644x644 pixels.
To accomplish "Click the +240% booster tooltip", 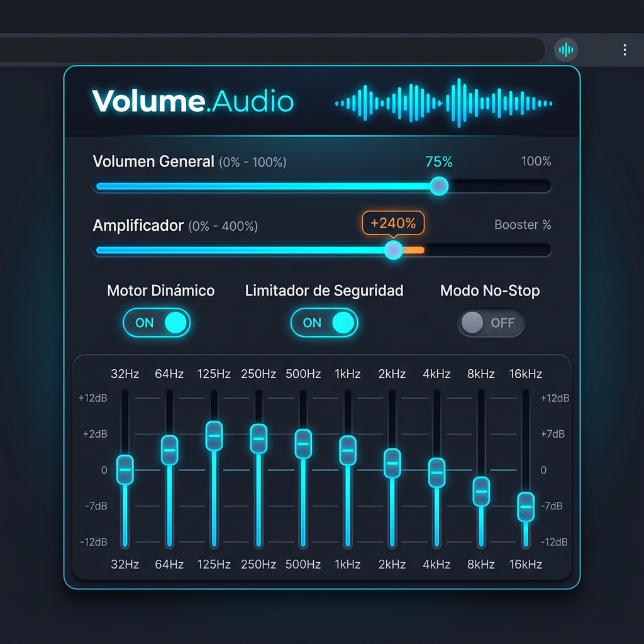I will 393,223.
